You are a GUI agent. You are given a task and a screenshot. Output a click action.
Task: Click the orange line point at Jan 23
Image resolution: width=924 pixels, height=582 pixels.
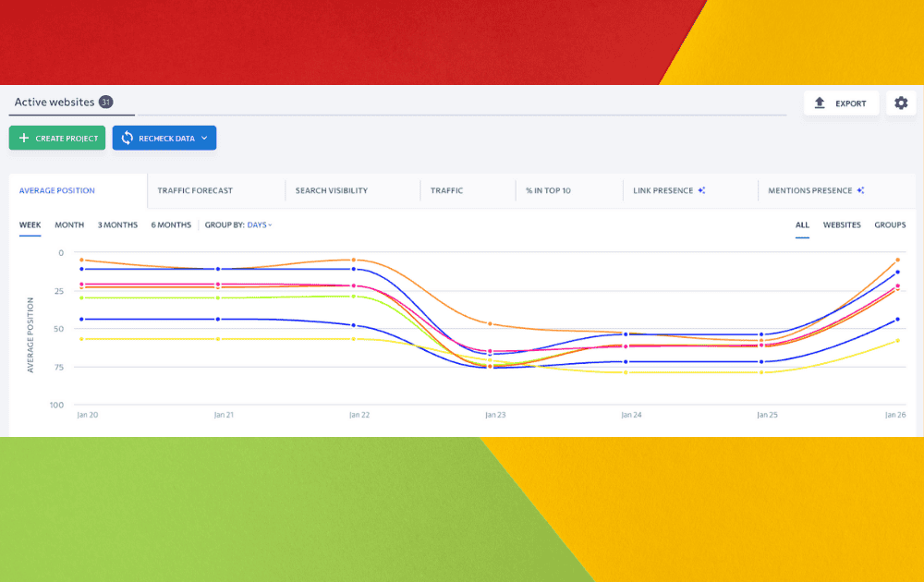coord(490,324)
